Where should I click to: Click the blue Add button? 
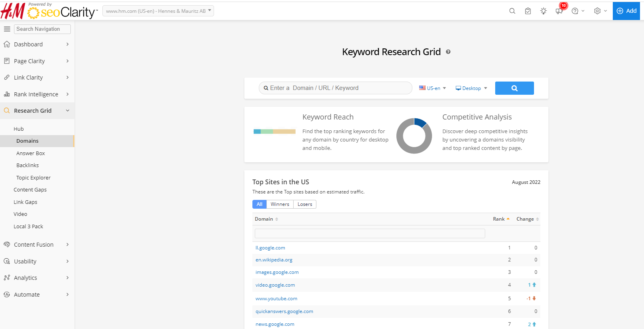626,11
